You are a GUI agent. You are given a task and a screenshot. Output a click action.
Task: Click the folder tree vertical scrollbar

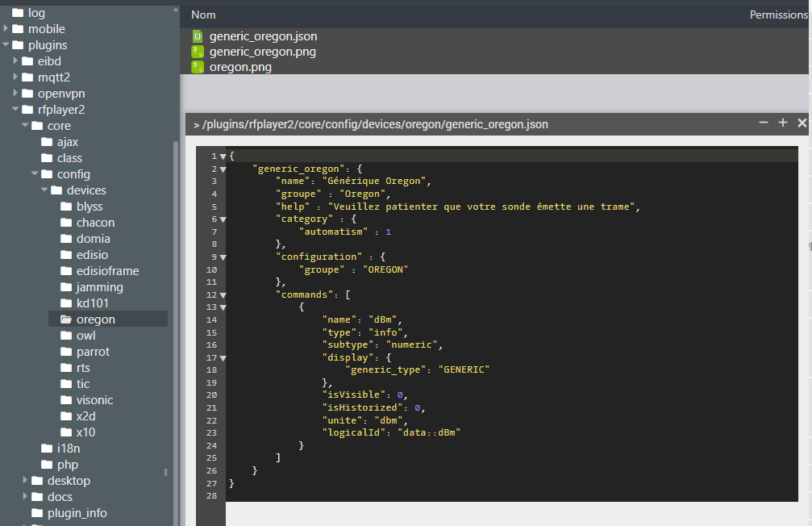(176, 332)
